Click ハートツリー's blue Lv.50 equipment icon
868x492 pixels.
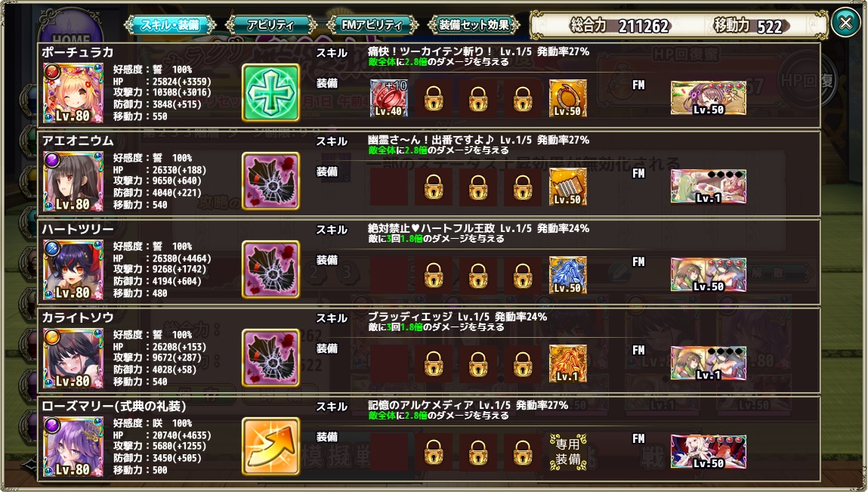567,275
